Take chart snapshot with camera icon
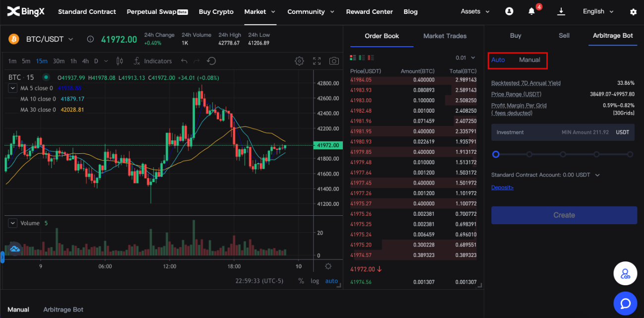Image resolution: width=644 pixels, height=318 pixels. click(x=334, y=61)
